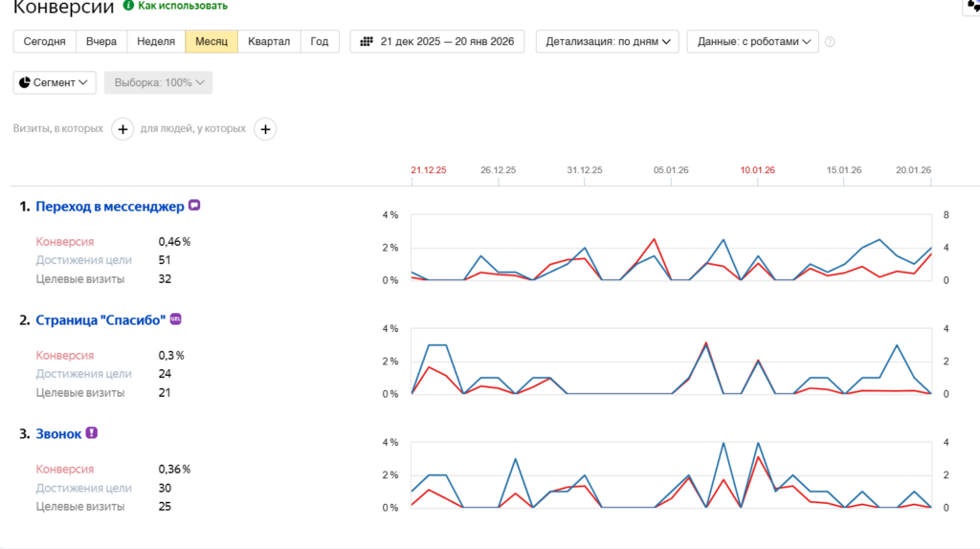The image size is (980, 549).
Task: Select the Вчера period tab
Action: tap(101, 41)
